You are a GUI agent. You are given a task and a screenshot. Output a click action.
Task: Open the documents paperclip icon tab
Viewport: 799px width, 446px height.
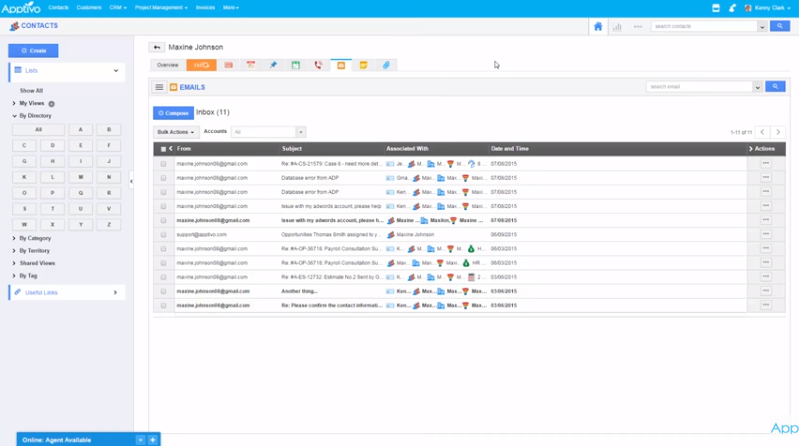pos(386,65)
